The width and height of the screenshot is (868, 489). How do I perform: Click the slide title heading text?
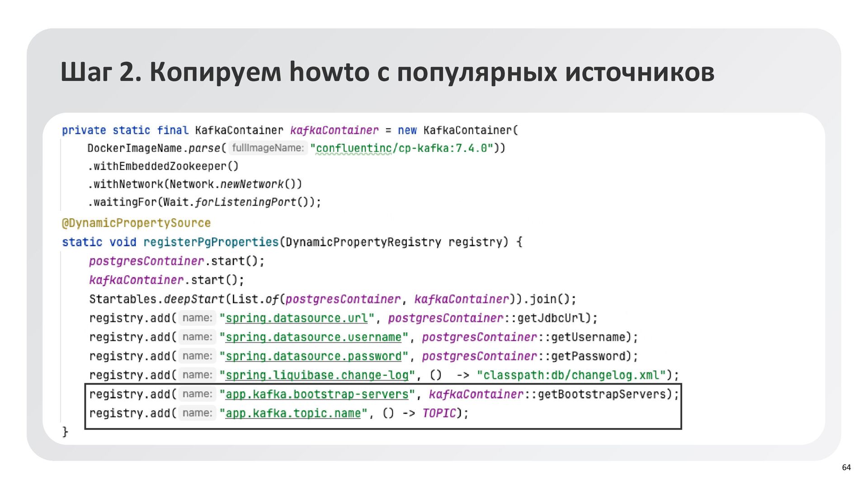[387, 72]
